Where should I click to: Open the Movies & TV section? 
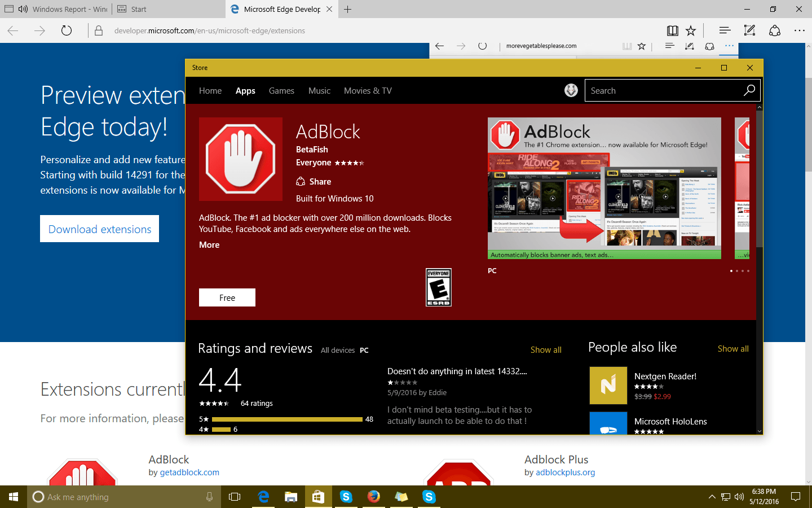pyautogui.click(x=368, y=90)
